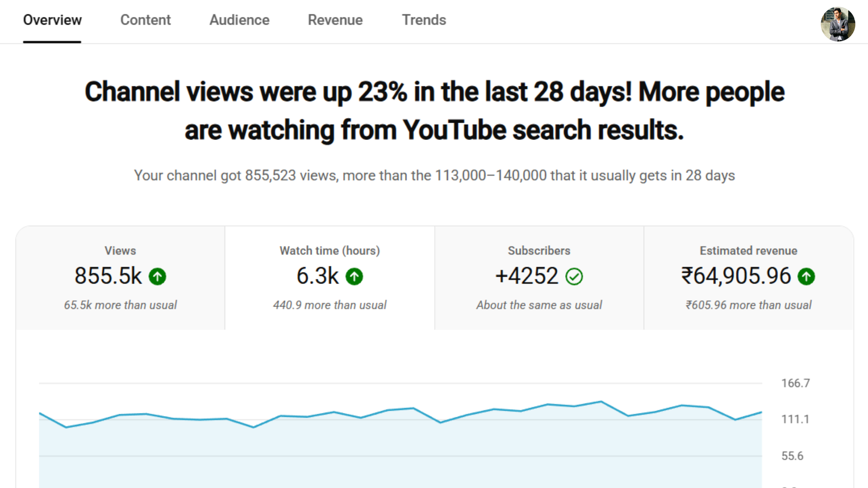Open the Audience tab
This screenshot has height=488, width=868.
pyautogui.click(x=239, y=20)
